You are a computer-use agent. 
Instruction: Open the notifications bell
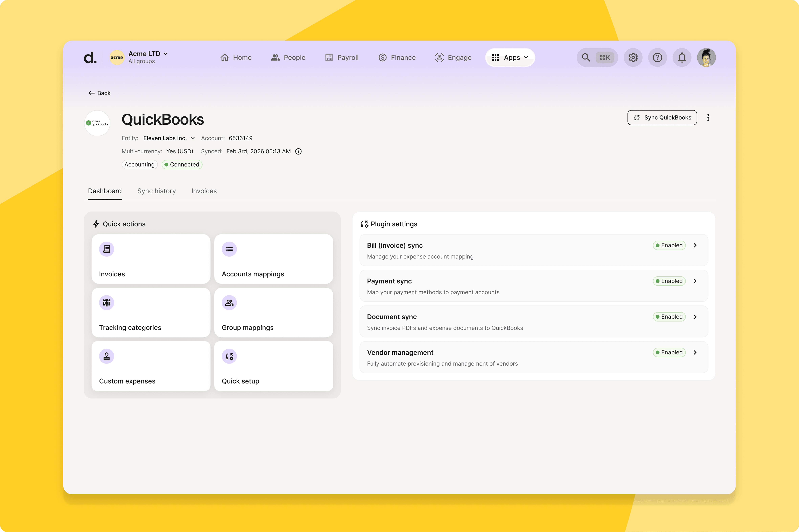(x=682, y=57)
